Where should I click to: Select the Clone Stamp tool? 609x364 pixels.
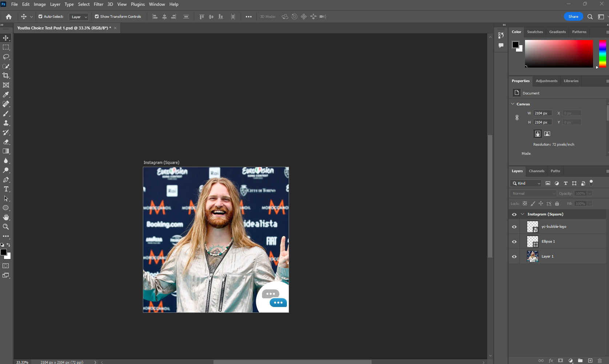[x=6, y=123]
